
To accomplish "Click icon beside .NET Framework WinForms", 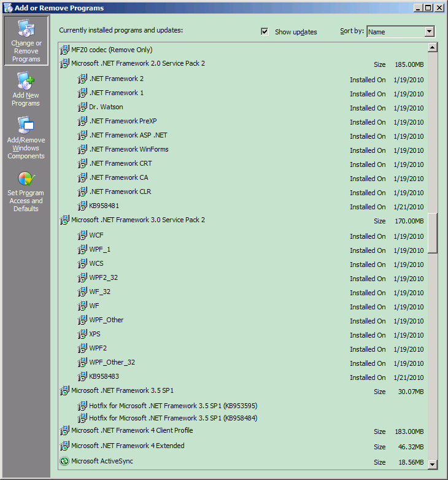I will (x=82, y=149).
